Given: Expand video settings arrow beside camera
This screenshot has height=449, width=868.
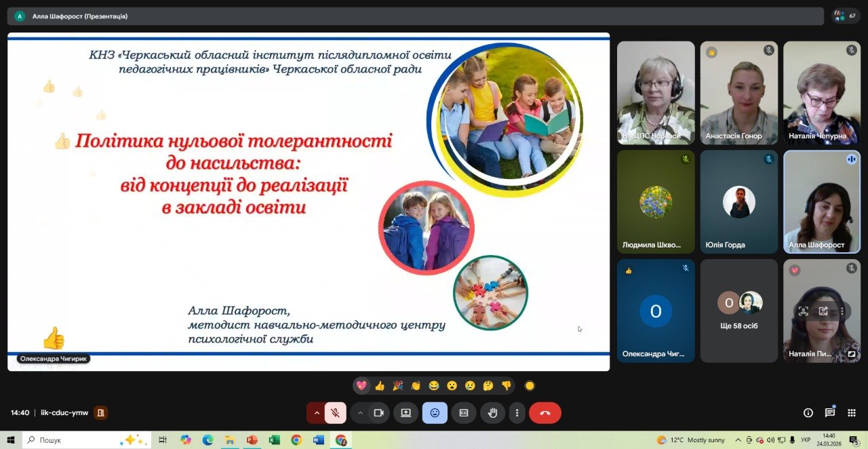Looking at the screenshot, I should (360, 412).
